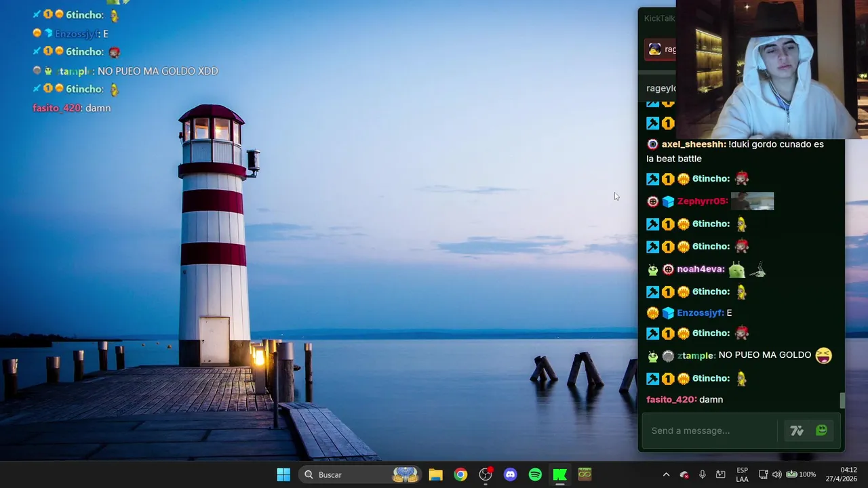Click axel_sheeshh's round user badge
This screenshot has height=488, width=868.
[x=652, y=144]
